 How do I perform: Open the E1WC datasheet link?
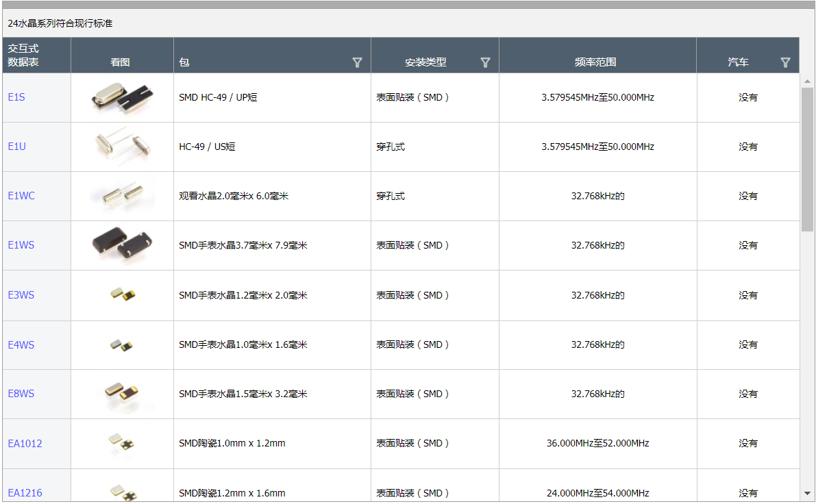(21, 196)
